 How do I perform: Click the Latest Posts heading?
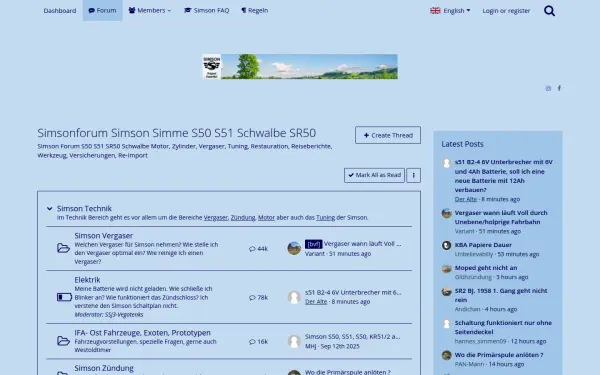tap(462, 144)
